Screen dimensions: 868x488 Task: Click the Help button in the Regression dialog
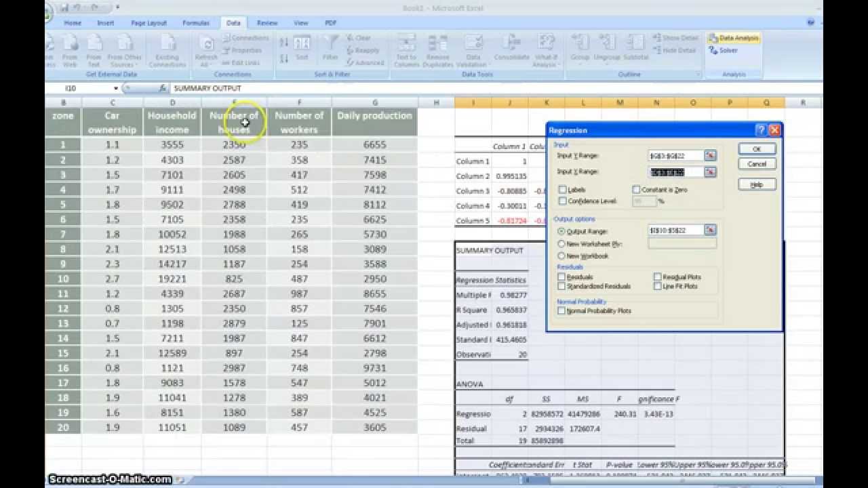pyautogui.click(x=757, y=184)
